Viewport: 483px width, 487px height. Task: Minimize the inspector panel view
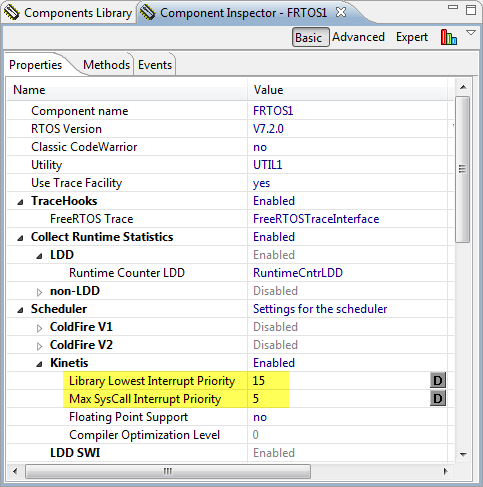click(x=453, y=7)
